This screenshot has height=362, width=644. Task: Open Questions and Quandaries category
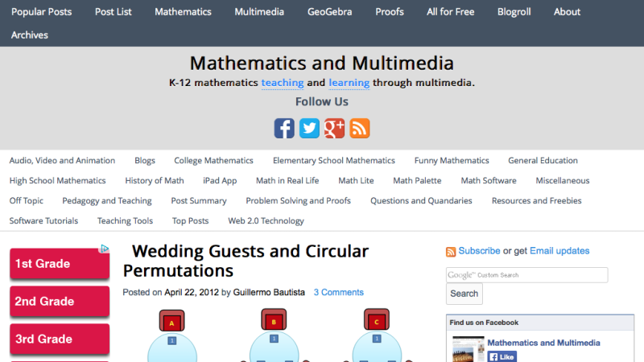point(421,200)
